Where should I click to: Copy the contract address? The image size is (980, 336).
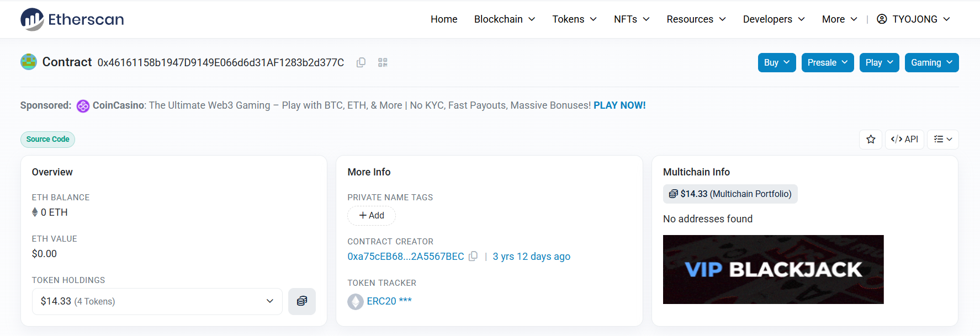(x=361, y=62)
